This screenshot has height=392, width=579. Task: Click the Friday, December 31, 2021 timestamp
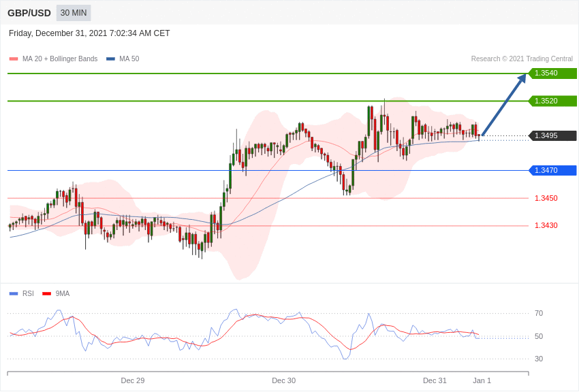[x=89, y=33]
